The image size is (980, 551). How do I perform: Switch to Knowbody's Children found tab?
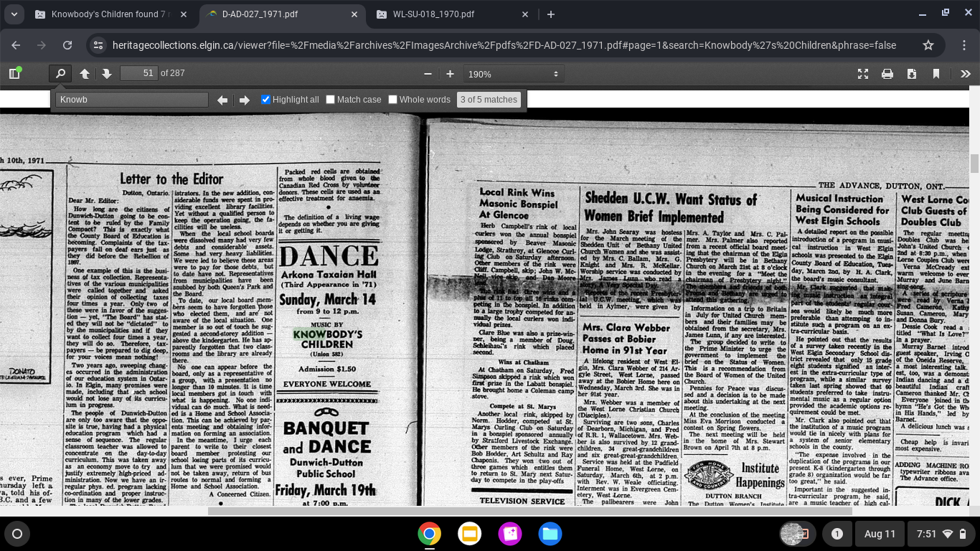(x=109, y=14)
